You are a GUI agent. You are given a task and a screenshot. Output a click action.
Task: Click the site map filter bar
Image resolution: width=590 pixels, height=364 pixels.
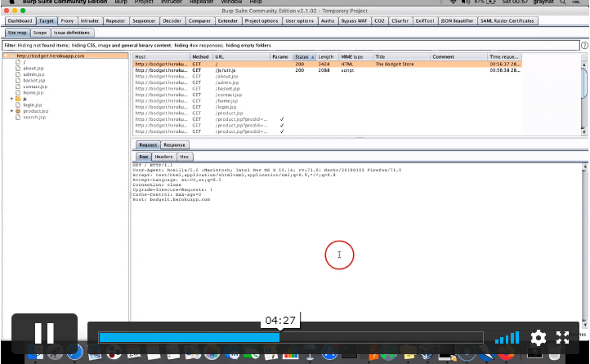coord(290,46)
